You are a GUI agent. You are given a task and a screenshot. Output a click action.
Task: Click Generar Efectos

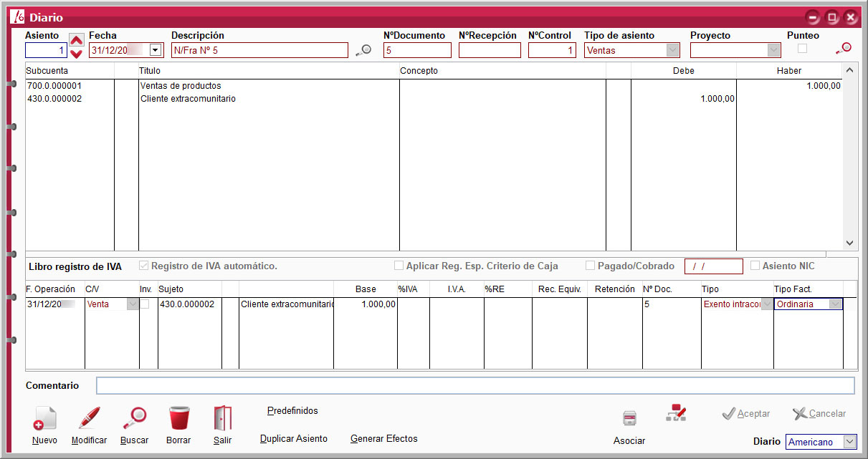point(384,439)
